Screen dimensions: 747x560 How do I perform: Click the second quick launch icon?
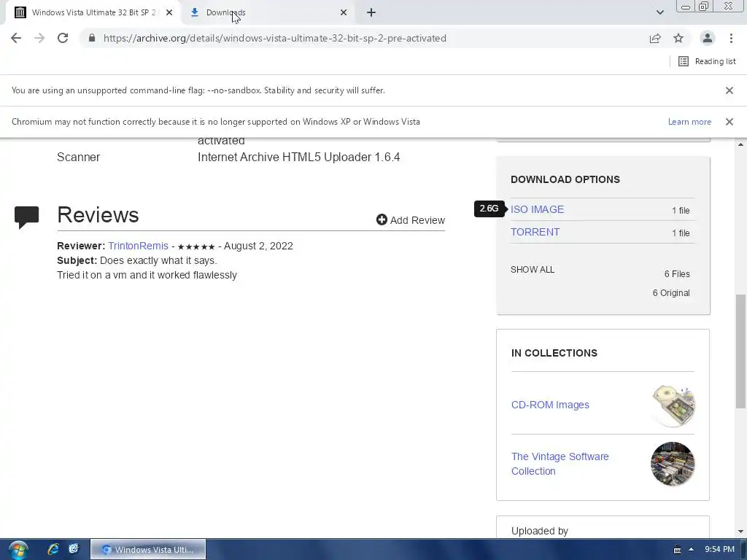(74, 550)
